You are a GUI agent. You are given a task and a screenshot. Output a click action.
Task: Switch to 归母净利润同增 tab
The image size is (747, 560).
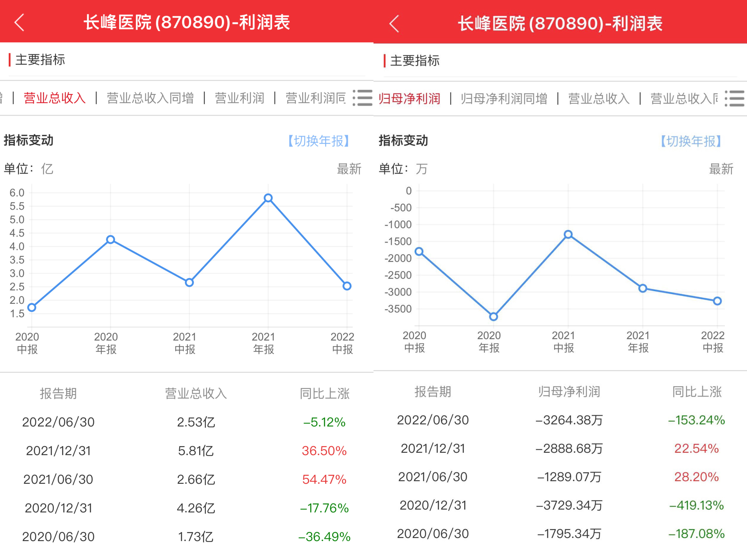[x=504, y=99]
